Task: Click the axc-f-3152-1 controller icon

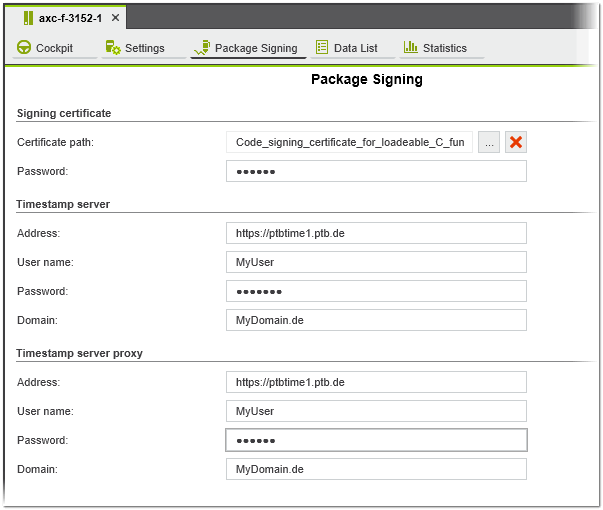Action: coord(28,19)
